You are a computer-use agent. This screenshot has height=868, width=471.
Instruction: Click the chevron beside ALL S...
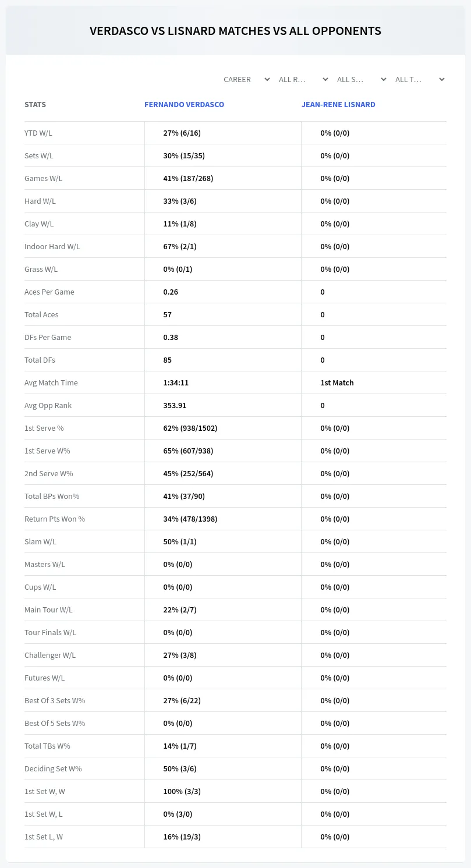(383, 79)
